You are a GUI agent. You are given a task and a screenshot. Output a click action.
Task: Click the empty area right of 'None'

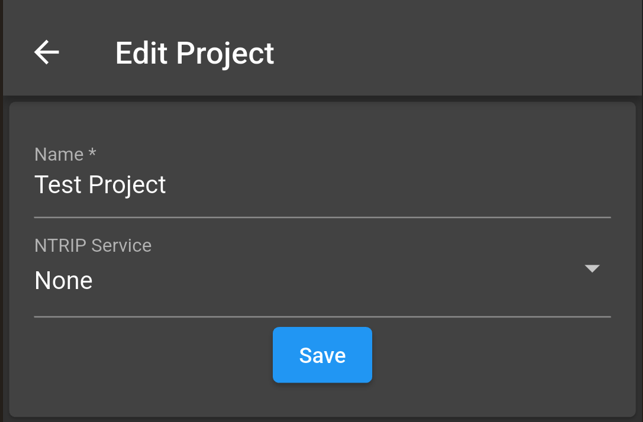pyautogui.click(x=338, y=281)
